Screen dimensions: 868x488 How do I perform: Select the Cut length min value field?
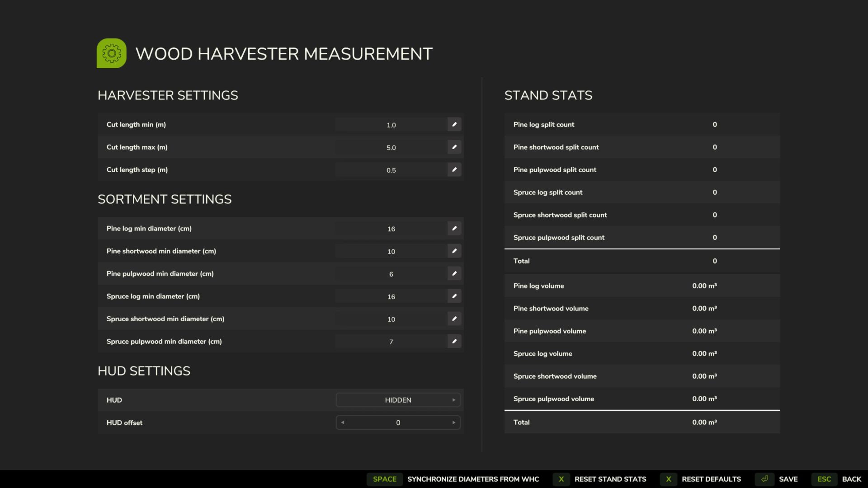click(x=391, y=124)
